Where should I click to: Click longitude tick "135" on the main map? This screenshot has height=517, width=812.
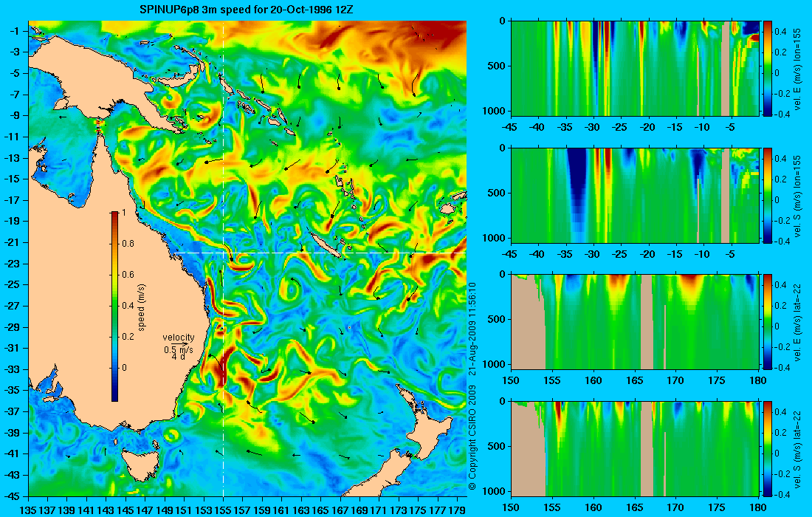pyautogui.click(x=28, y=510)
